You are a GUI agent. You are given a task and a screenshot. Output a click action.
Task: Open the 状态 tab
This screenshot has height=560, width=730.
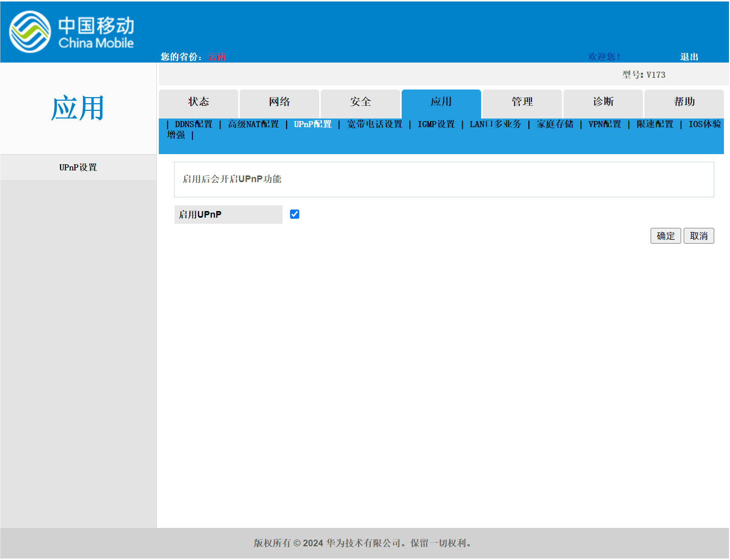coord(199,102)
